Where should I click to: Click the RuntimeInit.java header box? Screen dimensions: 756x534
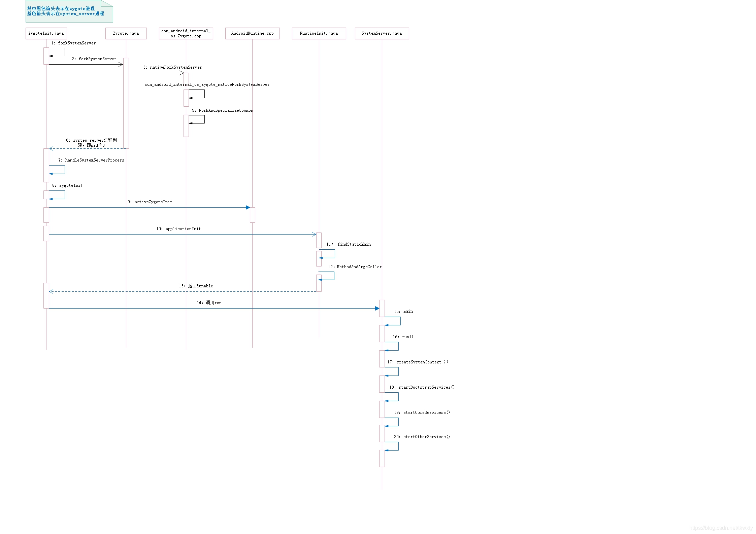click(319, 33)
